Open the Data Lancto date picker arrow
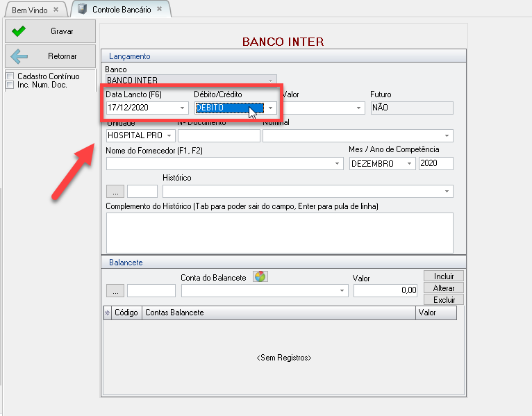 click(x=182, y=108)
